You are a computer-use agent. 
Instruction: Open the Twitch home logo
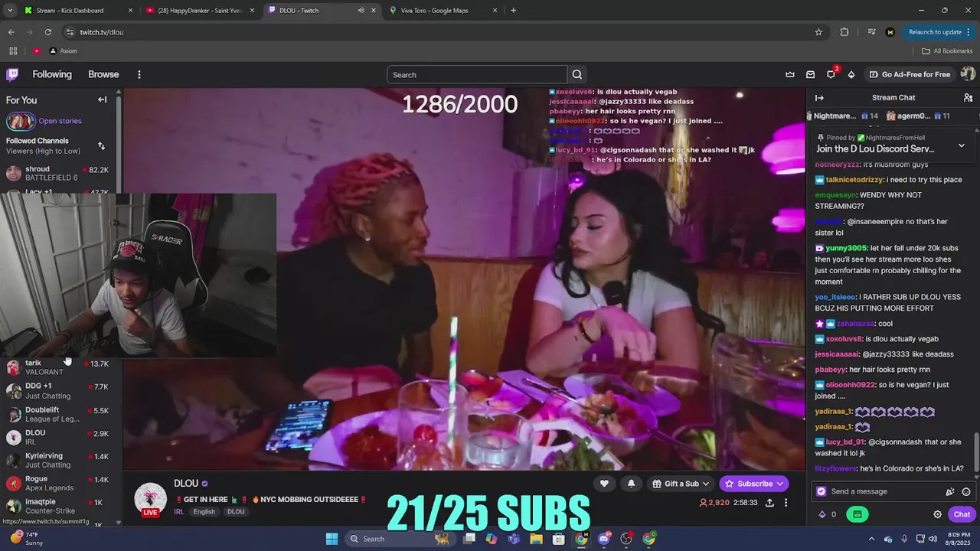12,74
